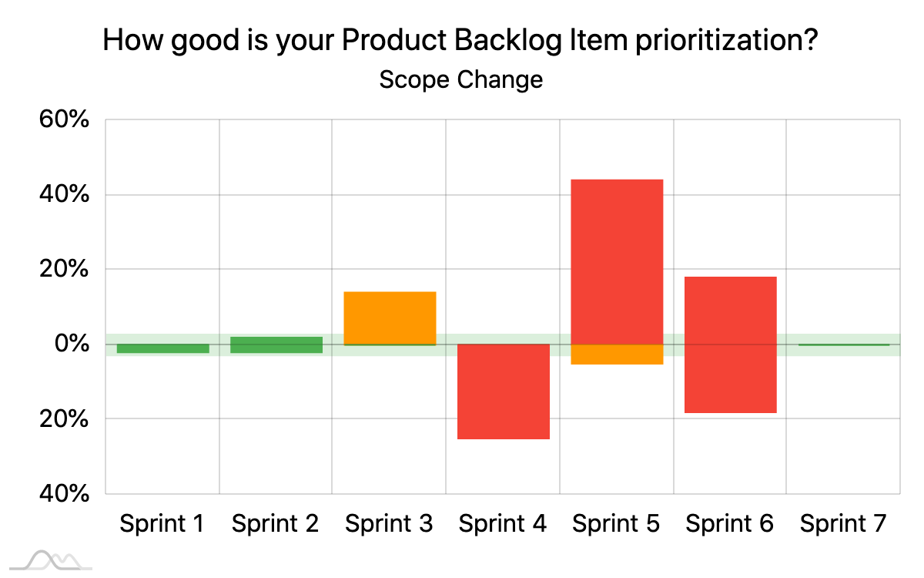The width and height of the screenshot is (924, 578).
Task: Click the Sprint 5 axis label
Action: [x=616, y=524]
